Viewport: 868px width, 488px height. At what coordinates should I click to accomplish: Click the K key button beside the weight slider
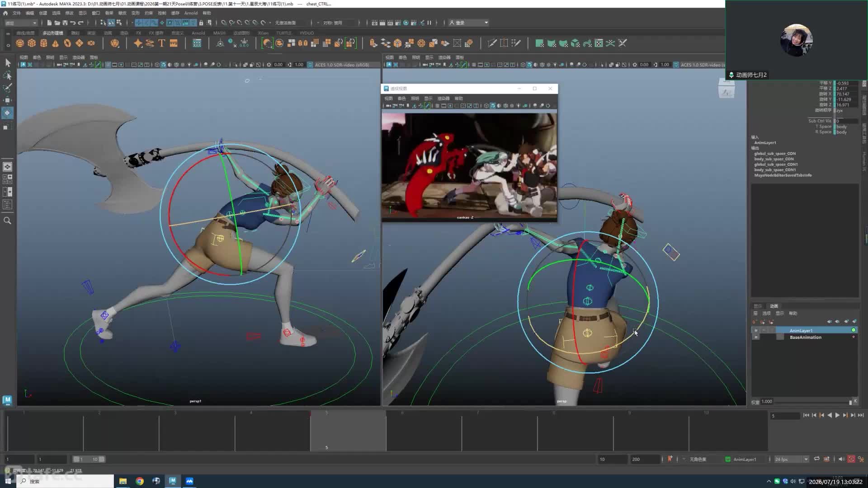855,401
